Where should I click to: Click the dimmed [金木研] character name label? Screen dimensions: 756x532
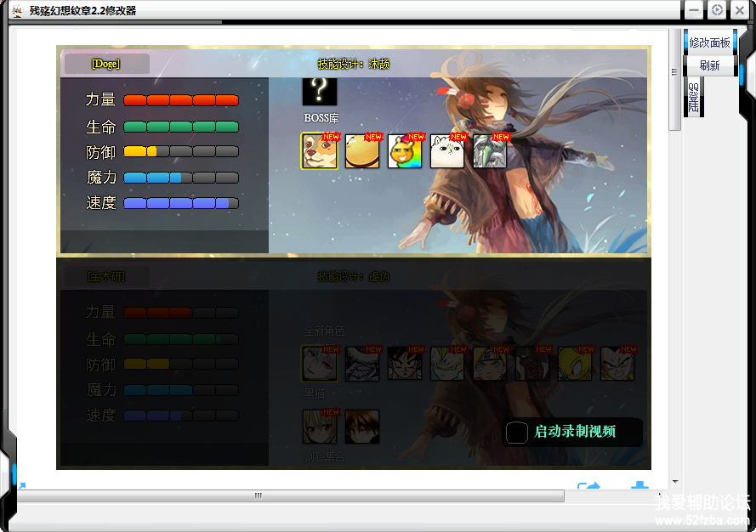pyautogui.click(x=106, y=276)
